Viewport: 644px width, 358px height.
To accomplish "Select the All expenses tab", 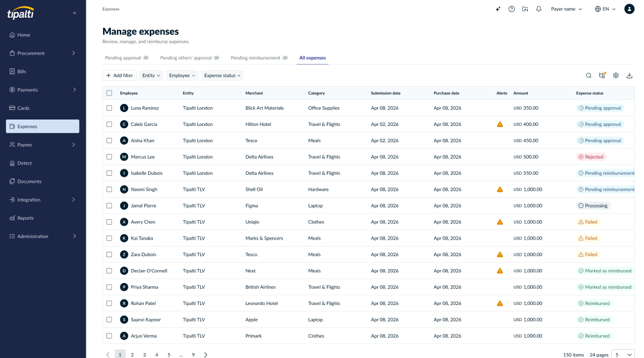I will (312, 58).
